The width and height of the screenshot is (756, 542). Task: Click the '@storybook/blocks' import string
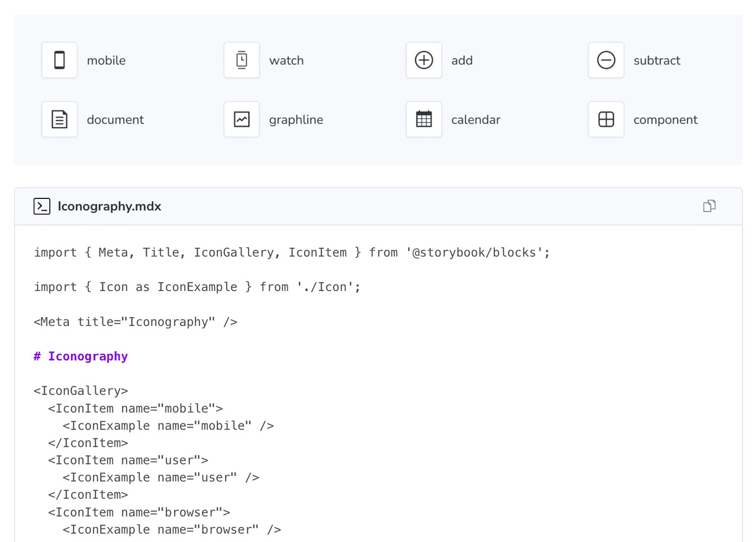click(477, 253)
